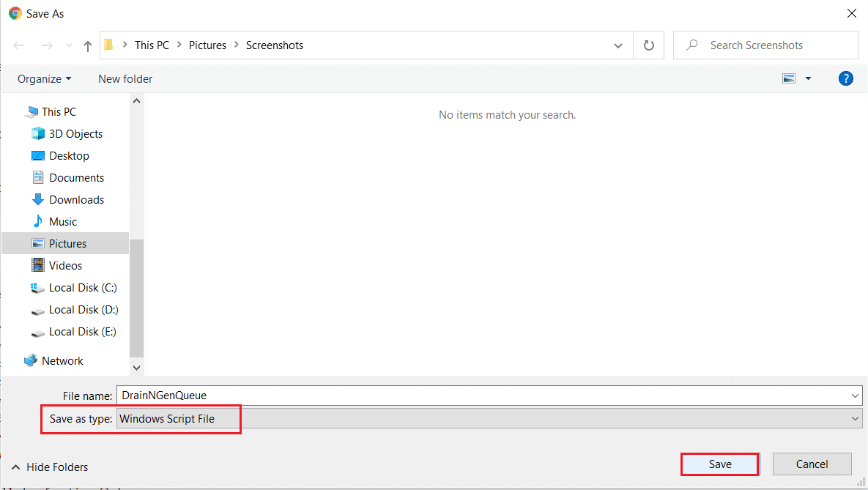Select the 3D Objects folder icon
Image resolution: width=868 pixels, height=490 pixels.
tap(38, 134)
